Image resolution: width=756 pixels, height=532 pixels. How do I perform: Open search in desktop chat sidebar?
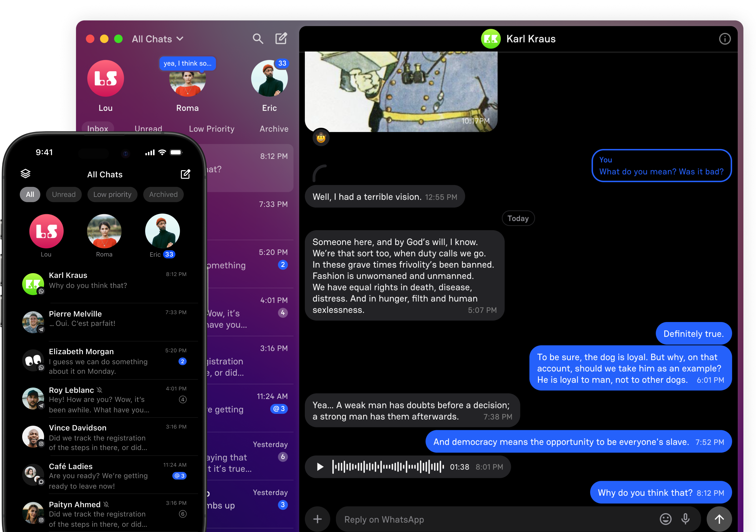point(258,39)
